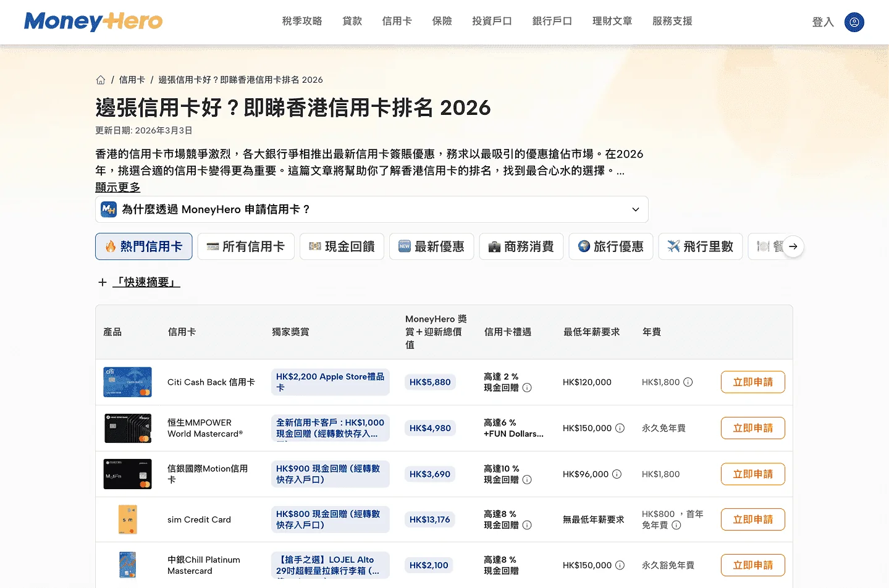Expand 為什麼透過 MoneyHero 申請信用卡 section
The height and width of the screenshot is (588, 889).
click(372, 209)
